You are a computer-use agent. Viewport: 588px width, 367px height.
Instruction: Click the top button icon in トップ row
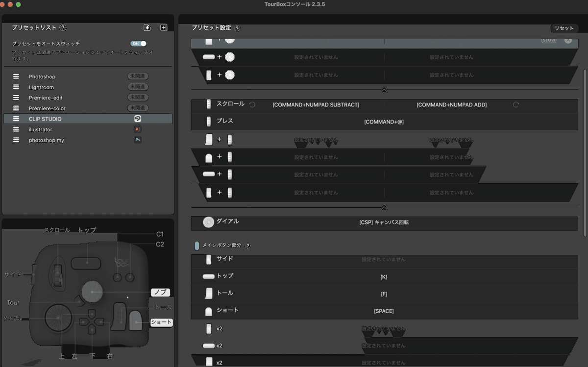[209, 276]
